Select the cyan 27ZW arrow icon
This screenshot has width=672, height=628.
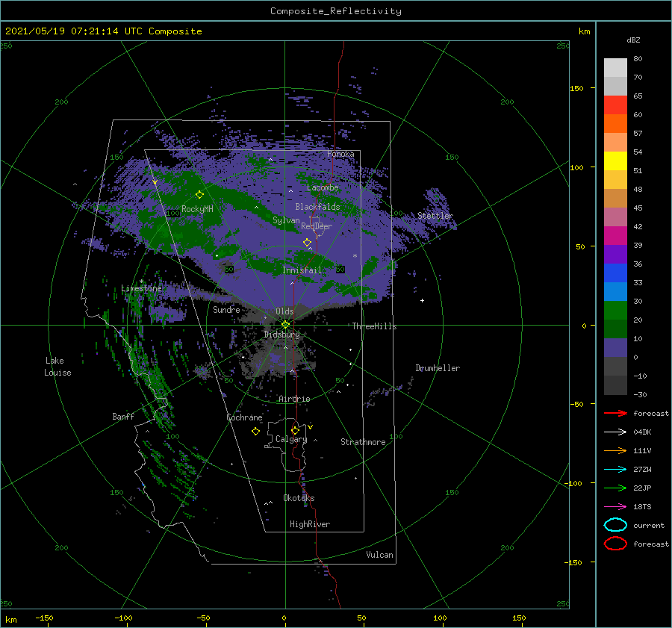(x=615, y=470)
